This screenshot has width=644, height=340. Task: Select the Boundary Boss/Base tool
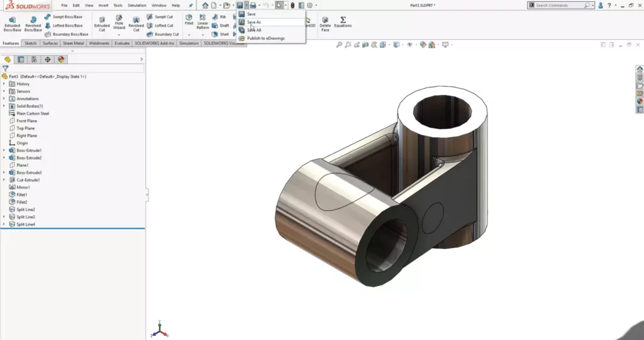[x=66, y=34]
